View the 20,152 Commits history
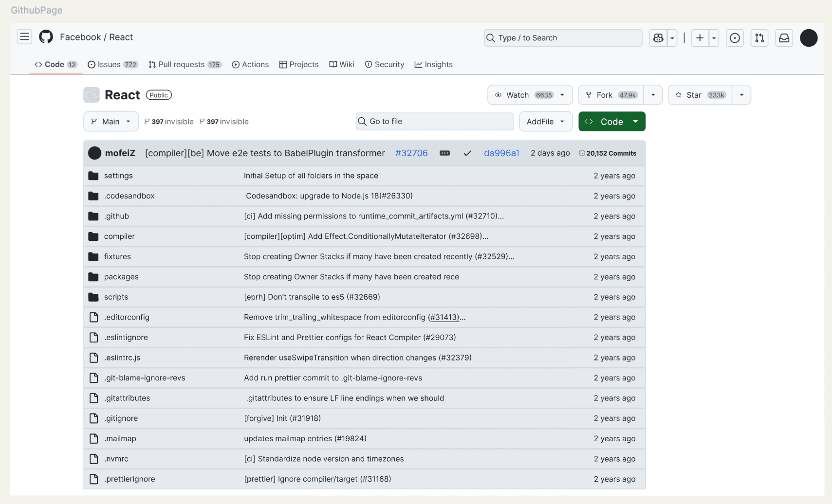Viewport: 832px width, 504px height. pyautogui.click(x=608, y=153)
